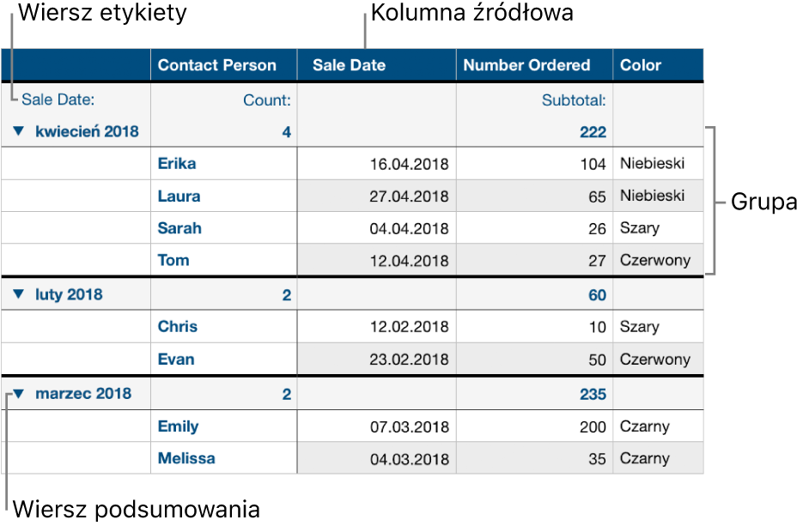Select the Sale Date column header

pyautogui.click(x=377, y=65)
